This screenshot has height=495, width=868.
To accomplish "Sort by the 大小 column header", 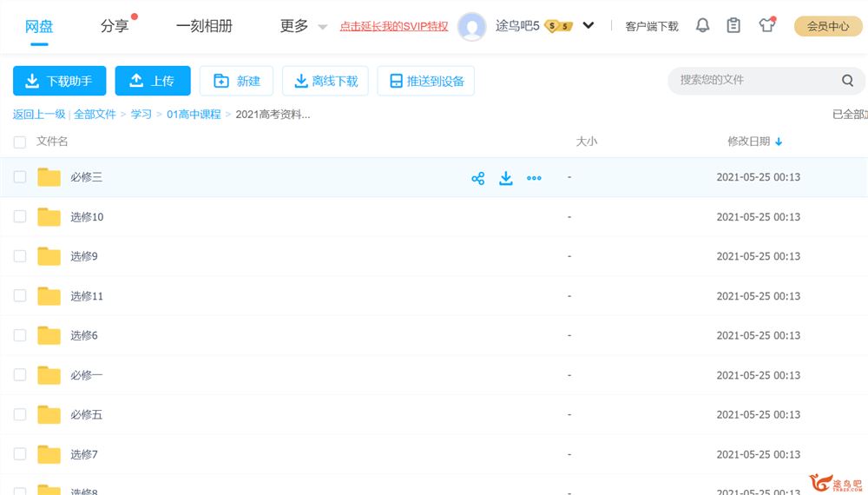I will pyautogui.click(x=587, y=142).
